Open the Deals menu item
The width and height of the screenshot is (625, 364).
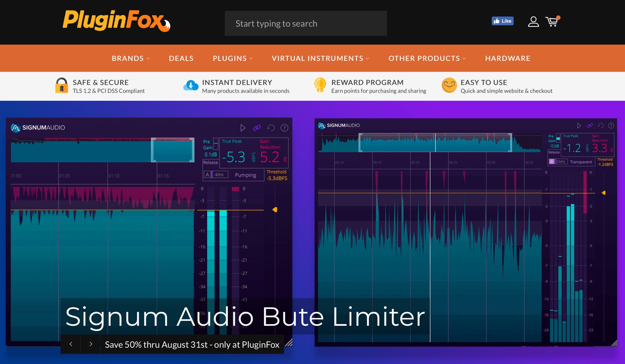[181, 58]
